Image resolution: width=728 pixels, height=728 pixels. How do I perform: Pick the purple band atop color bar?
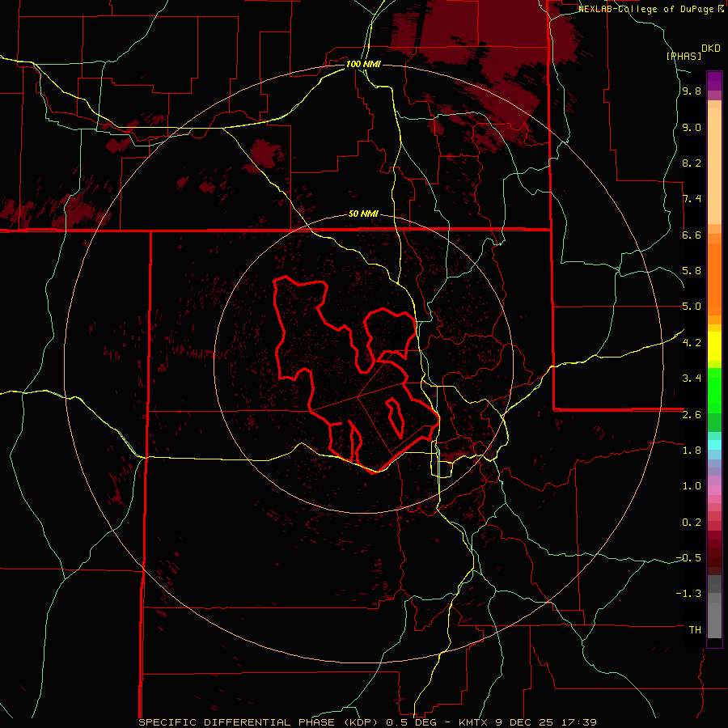(x=714, y=81)
